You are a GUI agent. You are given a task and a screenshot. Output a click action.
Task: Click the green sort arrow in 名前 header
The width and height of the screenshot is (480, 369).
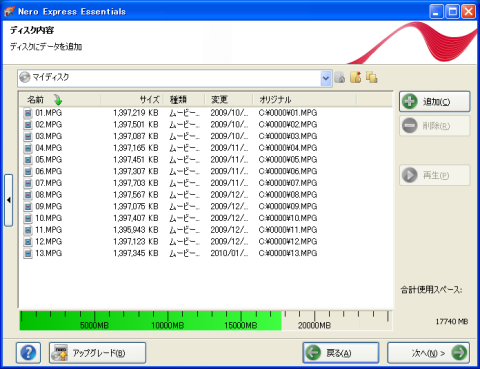coord(58,100)
